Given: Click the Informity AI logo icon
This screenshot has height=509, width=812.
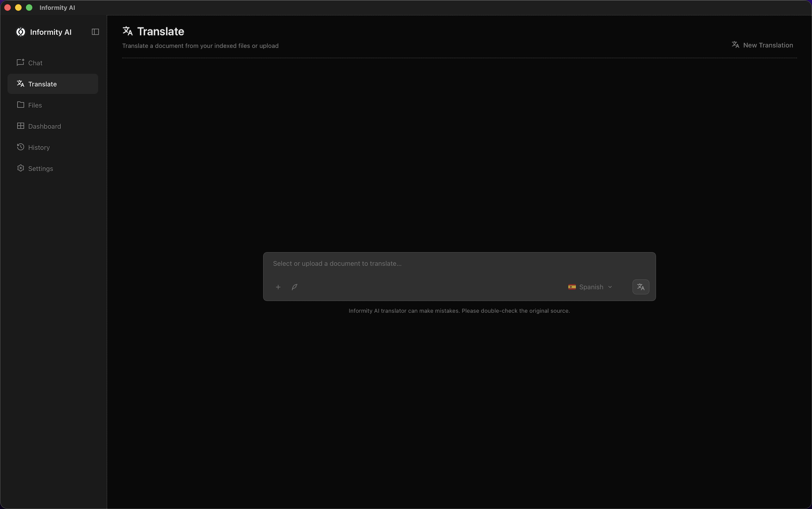Looking at the screenshot, I should 21,32.
